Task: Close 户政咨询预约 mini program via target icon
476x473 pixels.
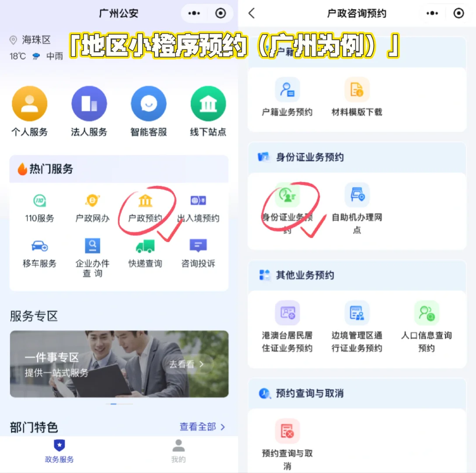Action: click(x=458, y=14)
